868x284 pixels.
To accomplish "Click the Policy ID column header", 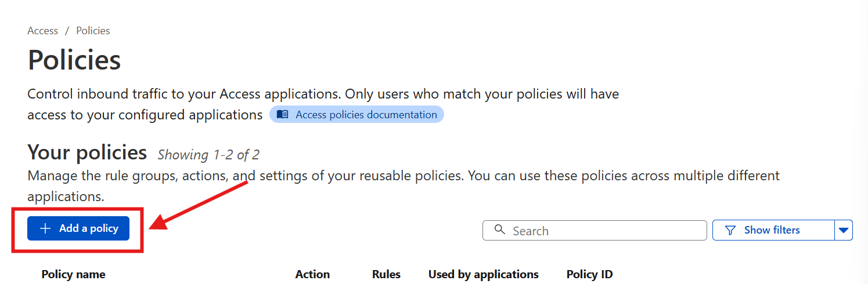I will click(x=589, y=274).
